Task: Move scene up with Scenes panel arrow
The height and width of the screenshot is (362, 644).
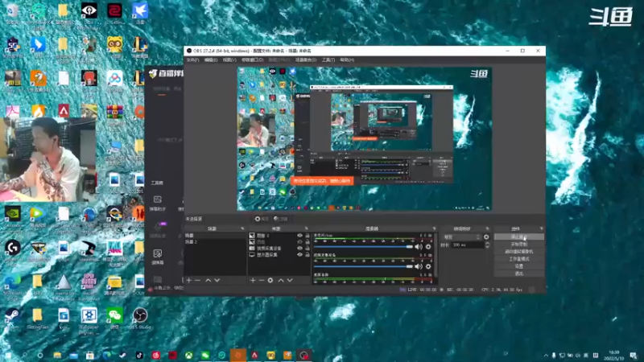Action: coord(208,280)
